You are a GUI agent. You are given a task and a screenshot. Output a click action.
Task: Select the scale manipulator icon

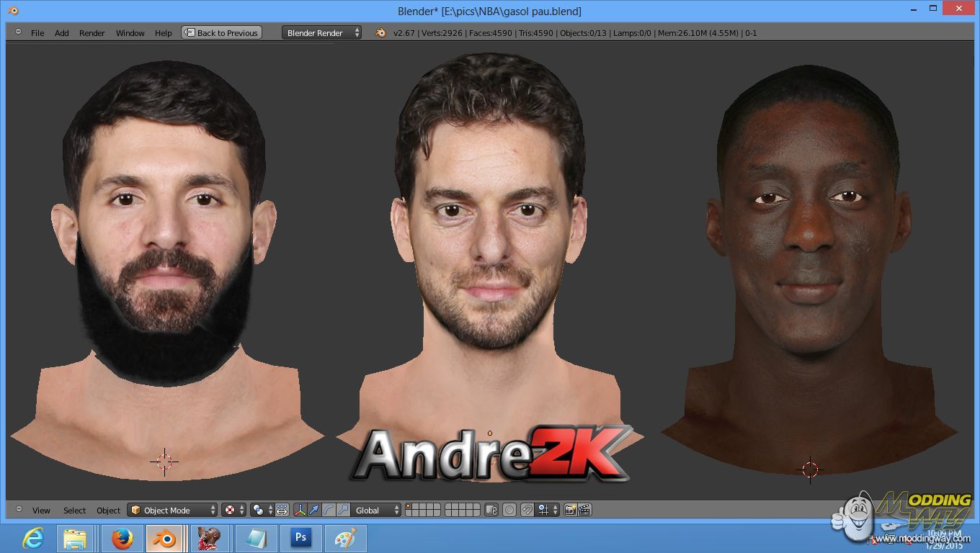(x=343, y=510)
